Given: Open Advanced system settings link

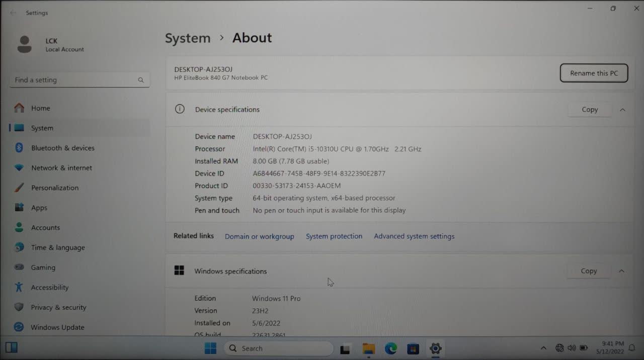Looking at the screenshot, I should 414,236.
